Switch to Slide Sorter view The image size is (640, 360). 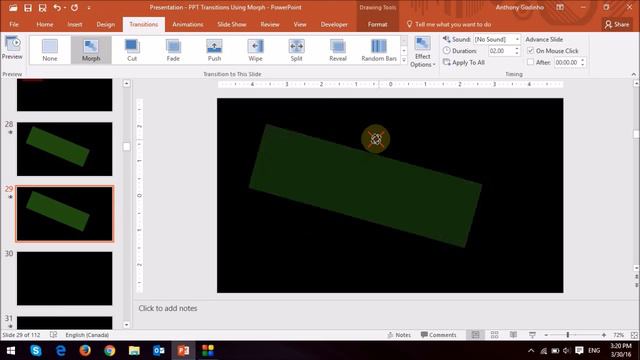pyautogui.click(x=494, y=335)
